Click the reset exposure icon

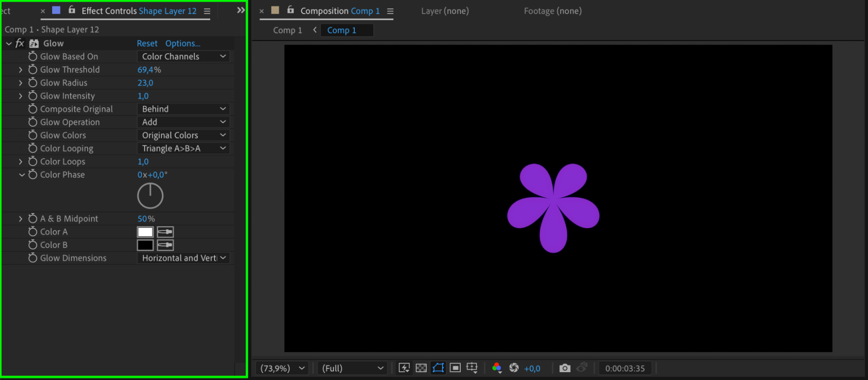(x=514, y=368)
